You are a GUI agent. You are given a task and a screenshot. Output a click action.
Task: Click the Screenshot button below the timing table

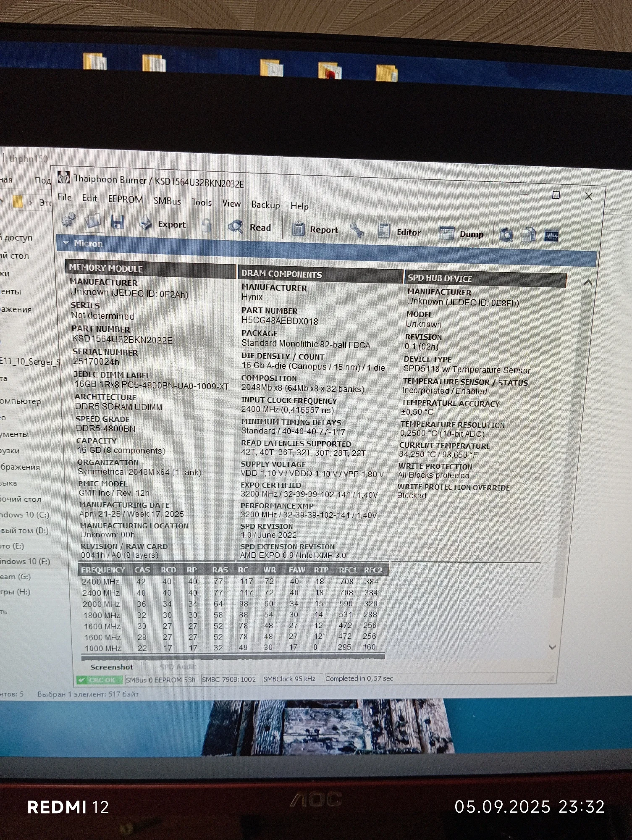click(x=112, y=667)
